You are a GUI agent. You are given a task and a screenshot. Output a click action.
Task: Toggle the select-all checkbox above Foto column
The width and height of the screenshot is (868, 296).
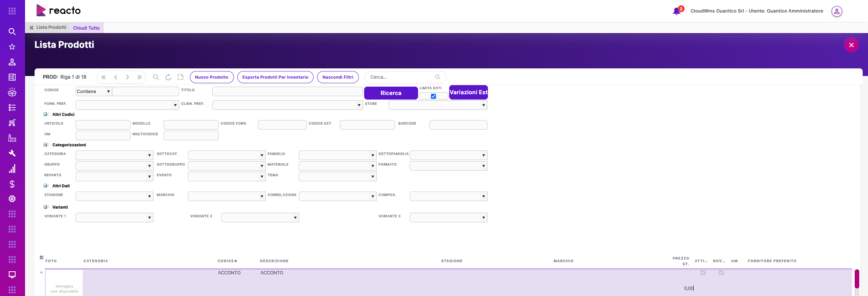pos(42,258)
